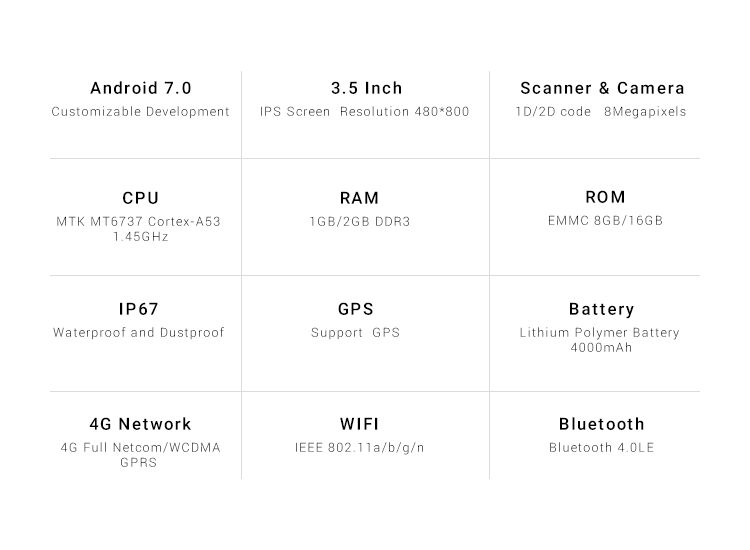Image resolution: width=750 pixels, height=550 pixels.
Task: Click the CPU heading
Action: 141,198
